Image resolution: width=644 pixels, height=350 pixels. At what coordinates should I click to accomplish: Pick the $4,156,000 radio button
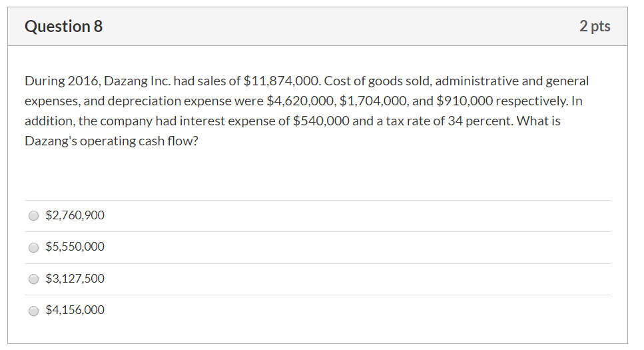tap(34, 311)
